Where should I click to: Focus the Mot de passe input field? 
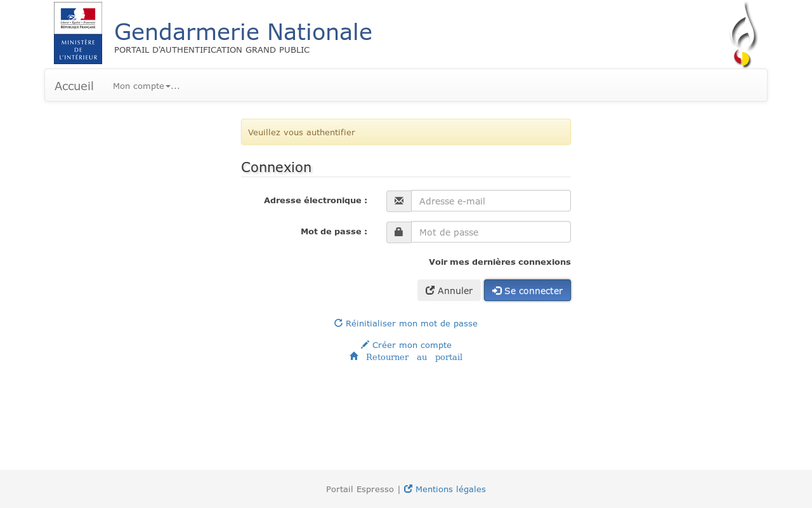coord(491,232)
